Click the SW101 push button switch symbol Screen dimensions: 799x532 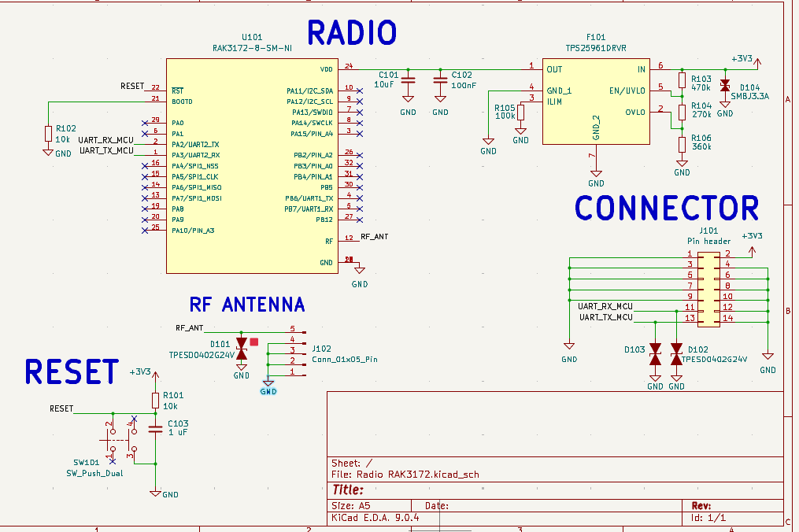click(x=122, y=440)
